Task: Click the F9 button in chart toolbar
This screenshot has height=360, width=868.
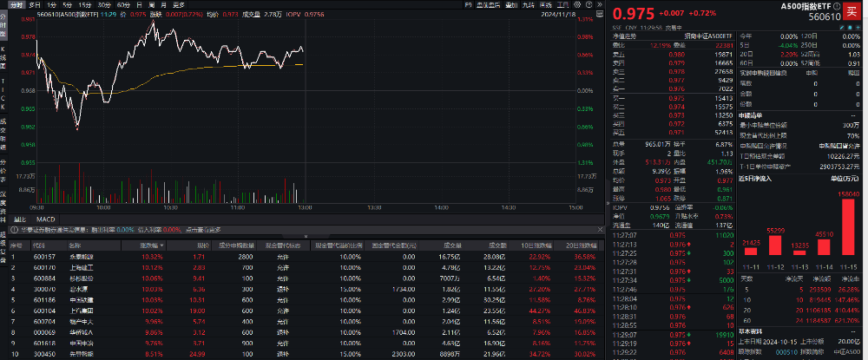Action: (x=469, y=4)
